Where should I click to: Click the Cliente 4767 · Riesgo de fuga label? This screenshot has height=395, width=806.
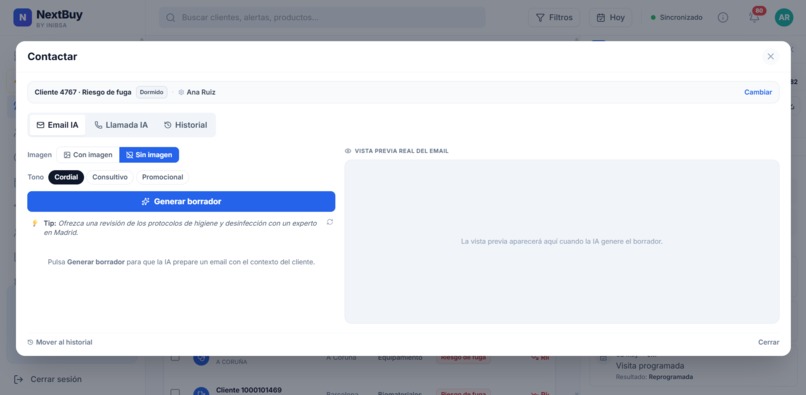click(x=83, y=92)
